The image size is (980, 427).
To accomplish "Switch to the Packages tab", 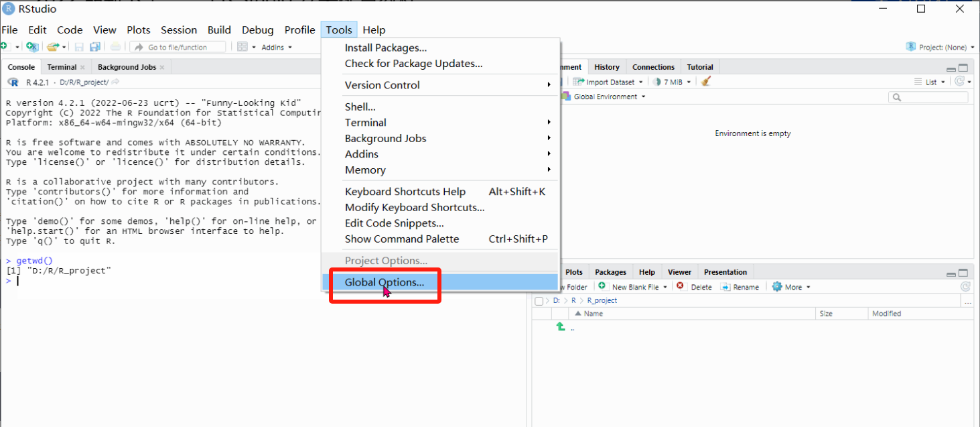I will pos(610,272).
